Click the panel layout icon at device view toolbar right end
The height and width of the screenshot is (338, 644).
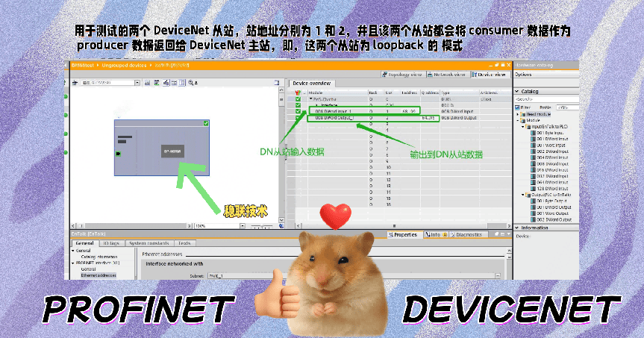276,83
